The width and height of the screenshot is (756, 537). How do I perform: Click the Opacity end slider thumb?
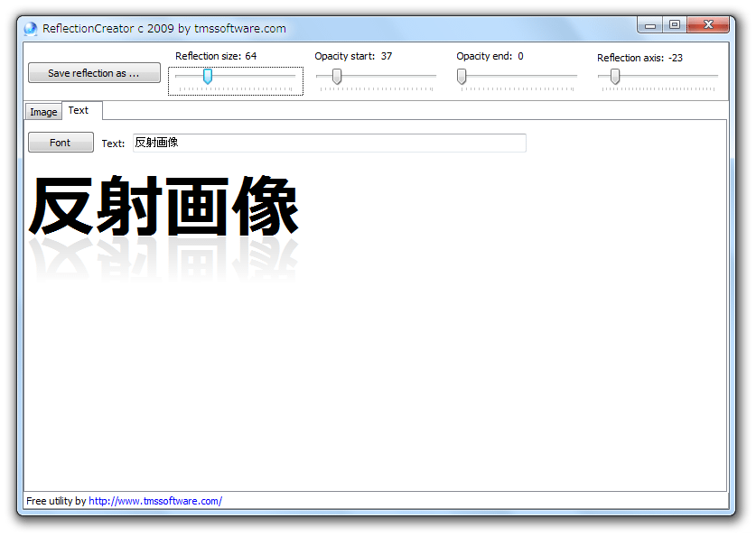pos(462,76)
